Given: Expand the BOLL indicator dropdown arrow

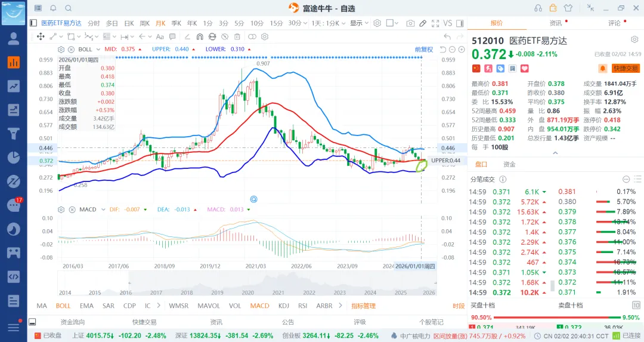Looking at the screenshot, I should tap(98, 50).
